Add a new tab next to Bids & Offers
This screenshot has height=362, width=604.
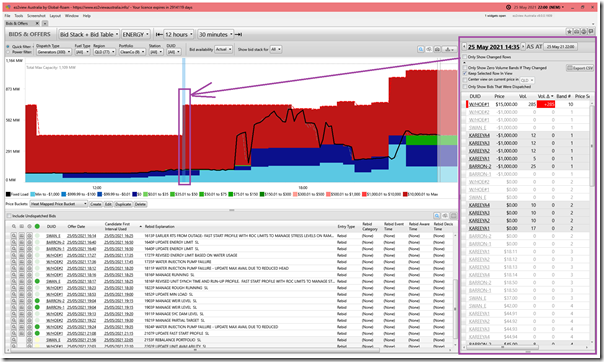pyautogui.click(x=45, y=23)
